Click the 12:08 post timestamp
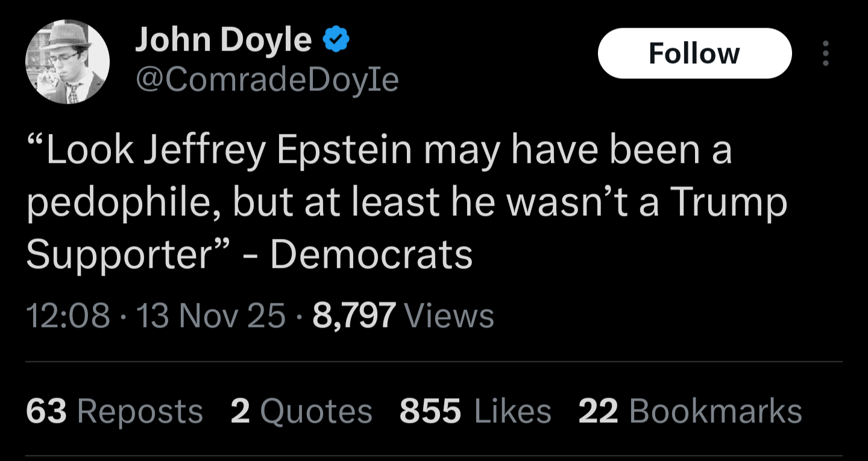The image size is (868, 461). tap(68, 316)
